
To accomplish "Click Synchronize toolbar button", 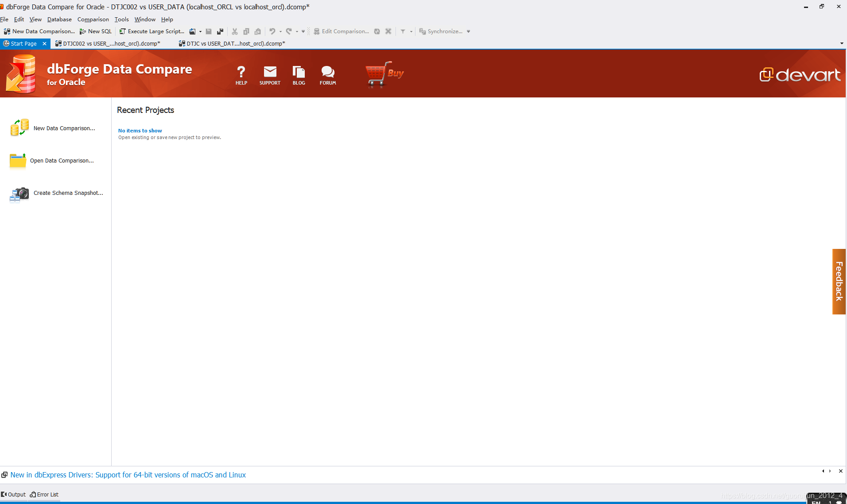I will (x=441, y=31).
